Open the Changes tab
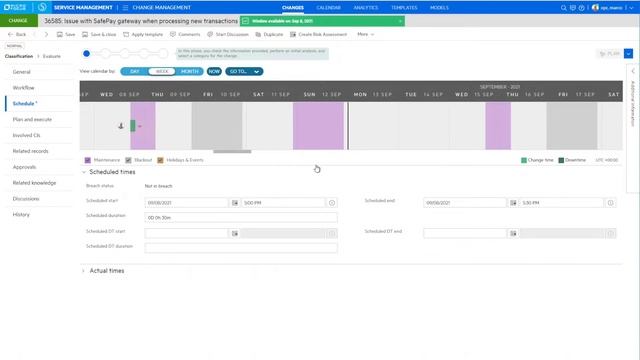 (x=293, y=8)
